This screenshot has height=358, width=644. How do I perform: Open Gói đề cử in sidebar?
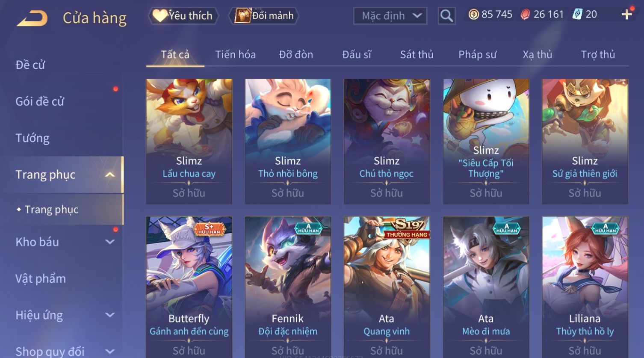[x=40, y=101]
